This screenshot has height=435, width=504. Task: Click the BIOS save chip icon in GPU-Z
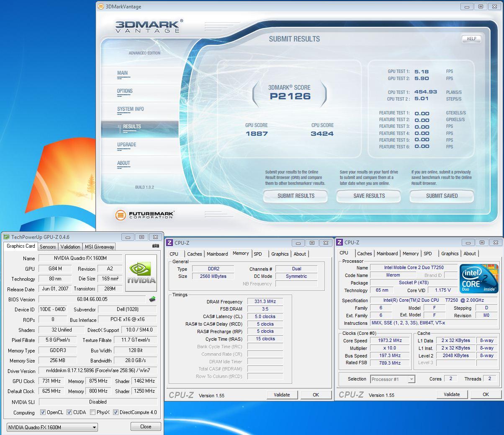152,299
